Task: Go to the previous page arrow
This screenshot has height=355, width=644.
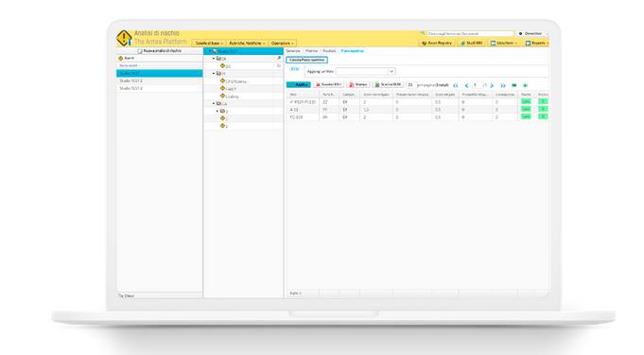Action: pyautogui.click(x=466, y=85)
